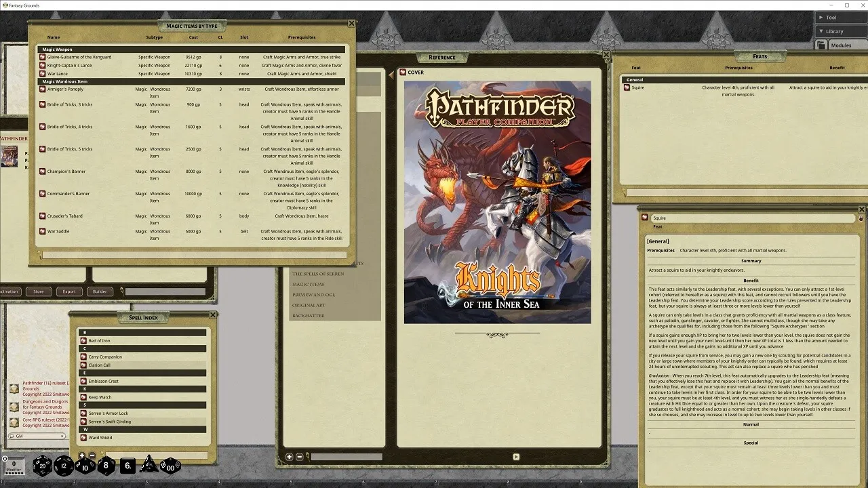Click the Cover page link icon in Reference
Viewport: 868px width, 488px height.
(402, 72)
